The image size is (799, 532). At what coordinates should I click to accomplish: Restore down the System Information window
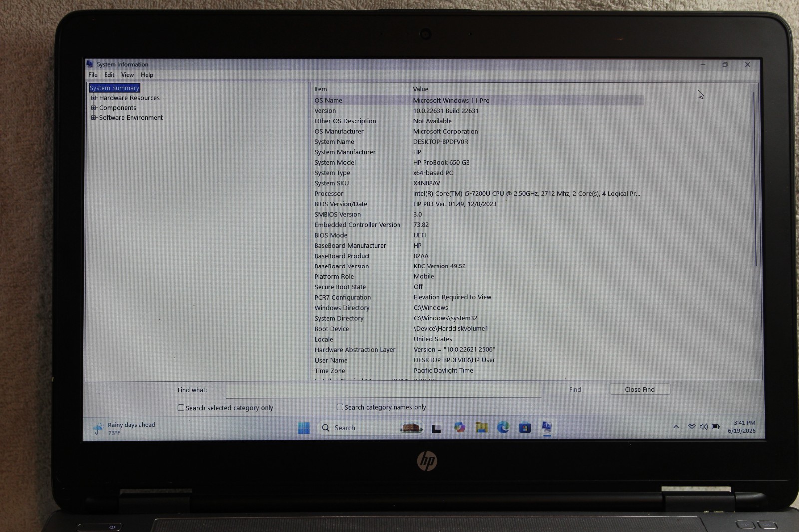coord(725,65)
